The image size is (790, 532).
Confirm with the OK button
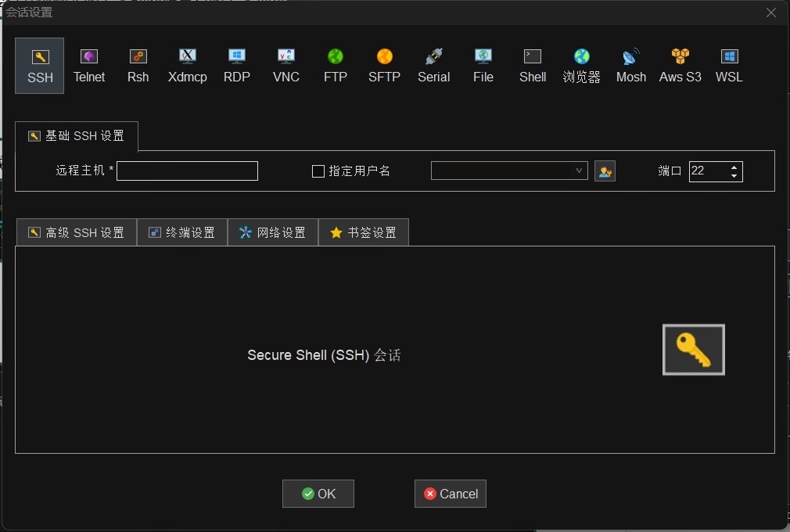pyautogui.click(x=318, y=494)
